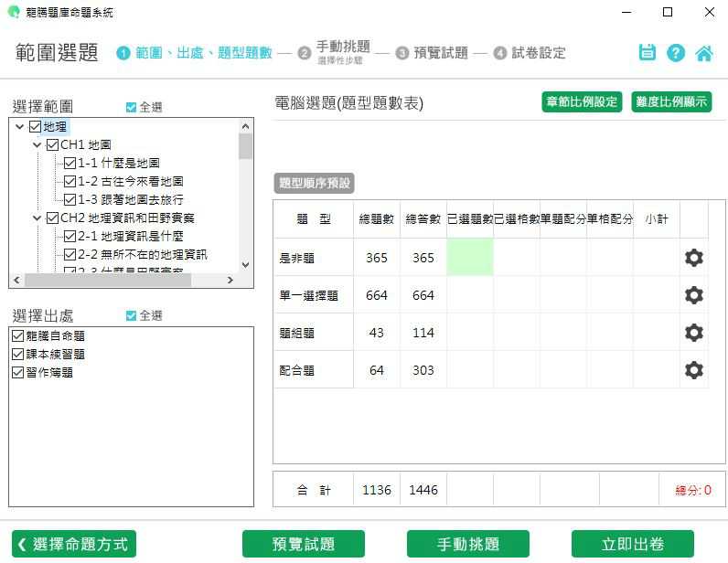Select step 2 手動挑題
Screen dimensions: 728x563
[336, 52]
